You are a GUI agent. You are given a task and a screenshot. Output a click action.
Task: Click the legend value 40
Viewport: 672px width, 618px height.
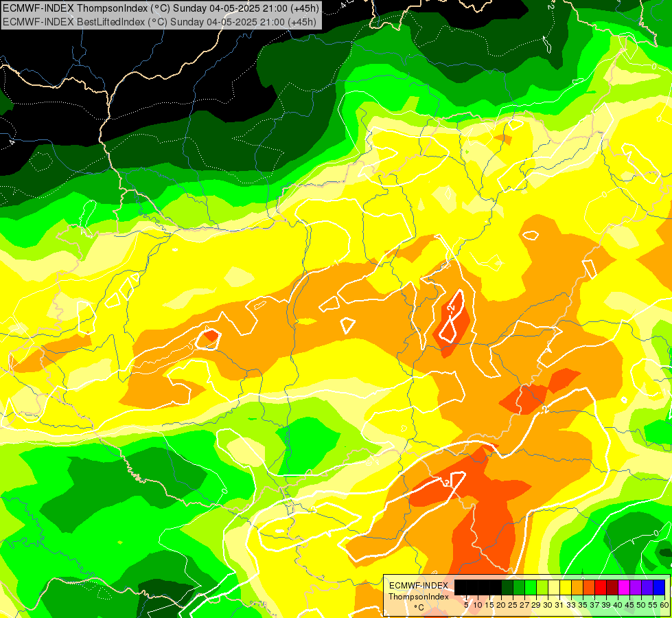618,605
